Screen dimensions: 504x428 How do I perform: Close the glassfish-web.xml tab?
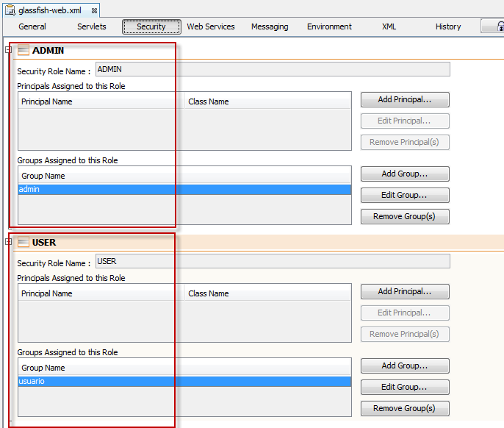[x=94, y=10]
